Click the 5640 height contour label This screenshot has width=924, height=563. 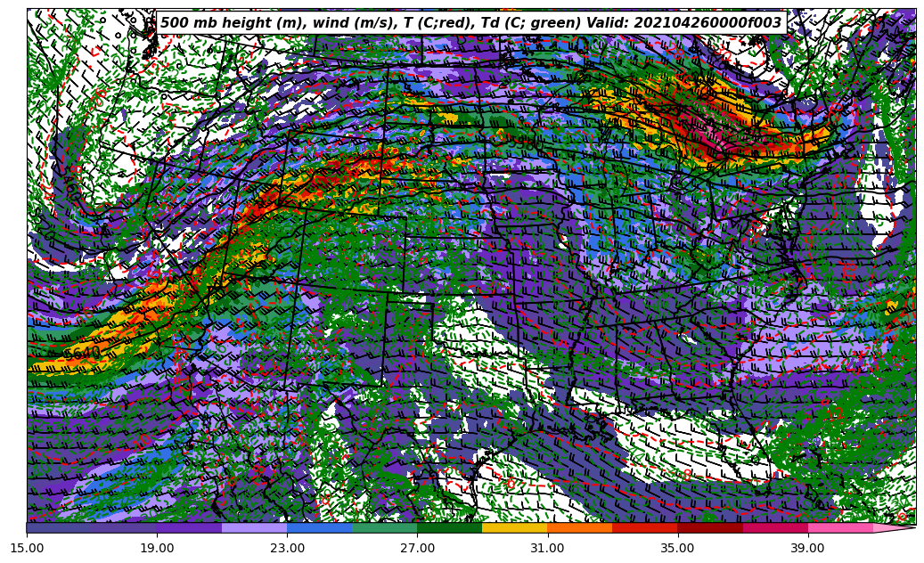(82, 354)
